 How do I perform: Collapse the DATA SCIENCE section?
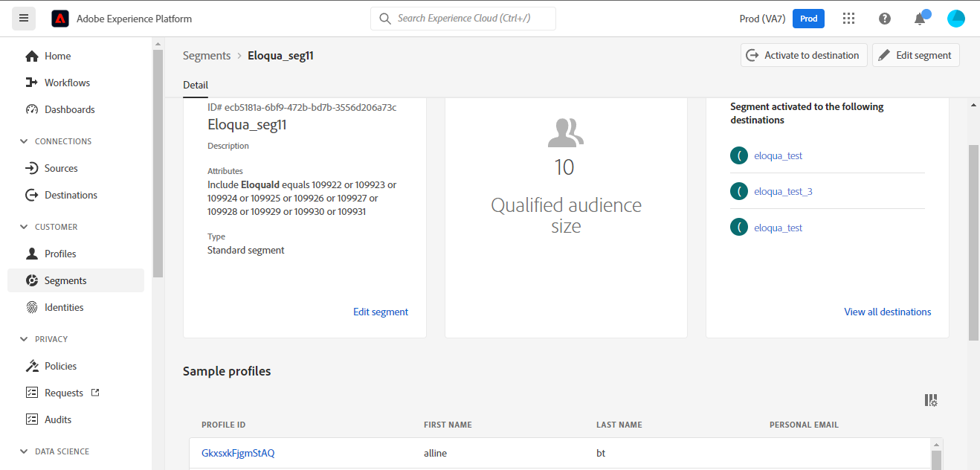23,451
